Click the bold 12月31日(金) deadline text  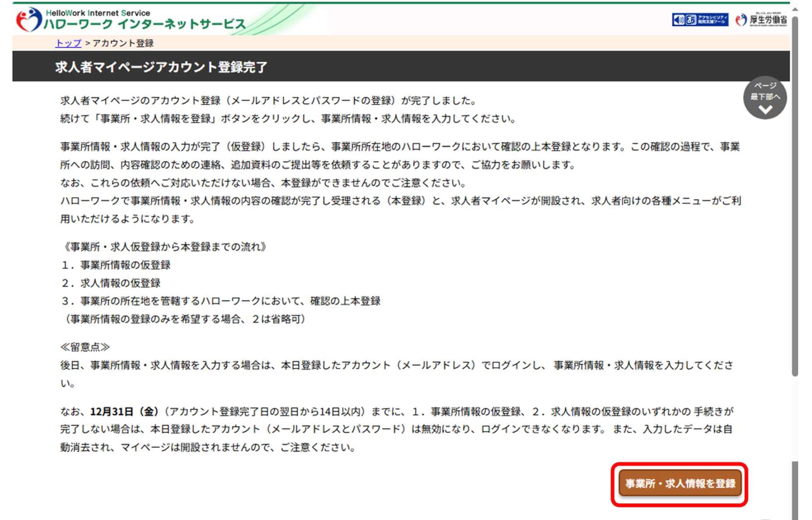point(124,412)
